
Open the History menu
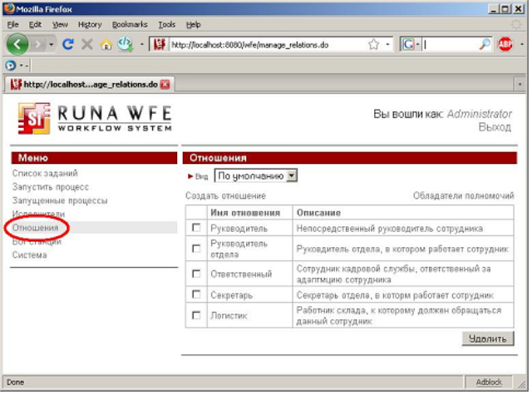pos(89,25)
